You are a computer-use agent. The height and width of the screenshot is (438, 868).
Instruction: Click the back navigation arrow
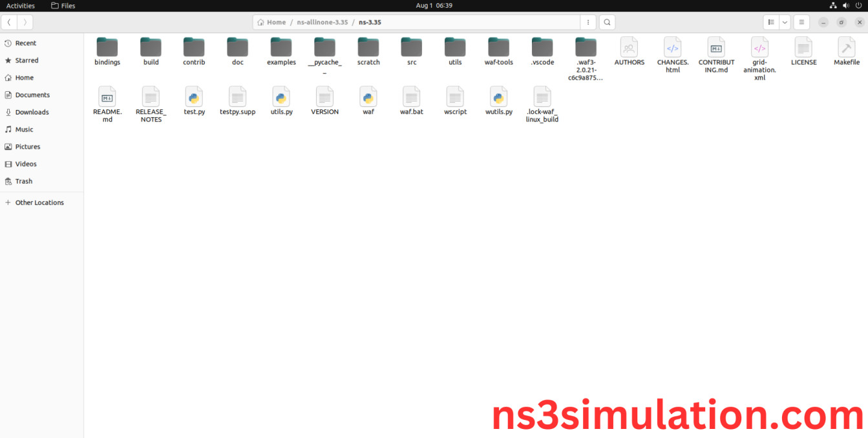click(9, 22)
